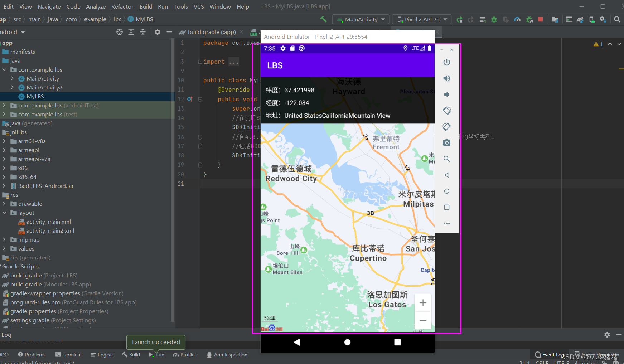
Task: Tap Android navigation bar home button
Action: [x=347, y=342]
